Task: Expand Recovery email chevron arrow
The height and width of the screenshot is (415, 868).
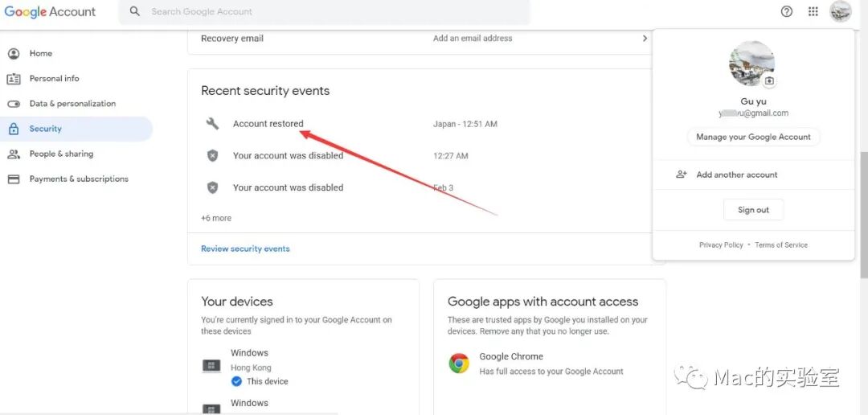Action: coord(645,39)
